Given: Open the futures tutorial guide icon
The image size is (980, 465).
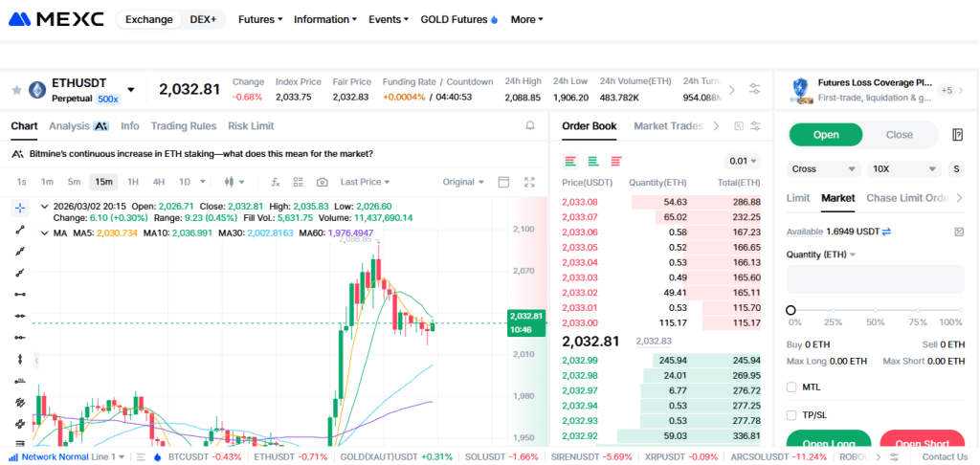Looking at the screenshot, I should [x=957, y=134].
